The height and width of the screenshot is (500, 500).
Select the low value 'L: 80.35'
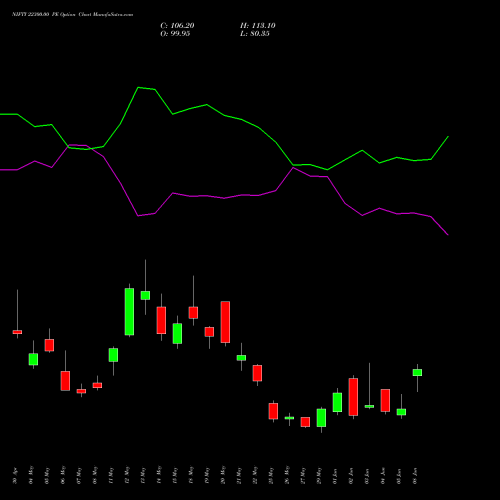coord(255,34)
